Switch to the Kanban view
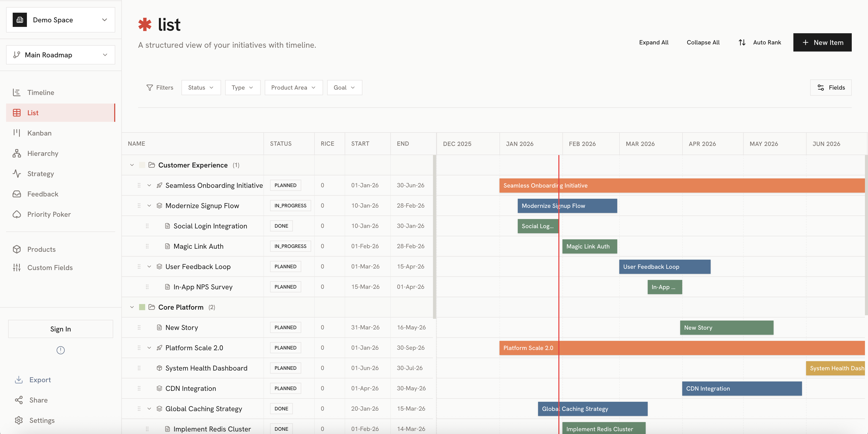 pos(39,133)
